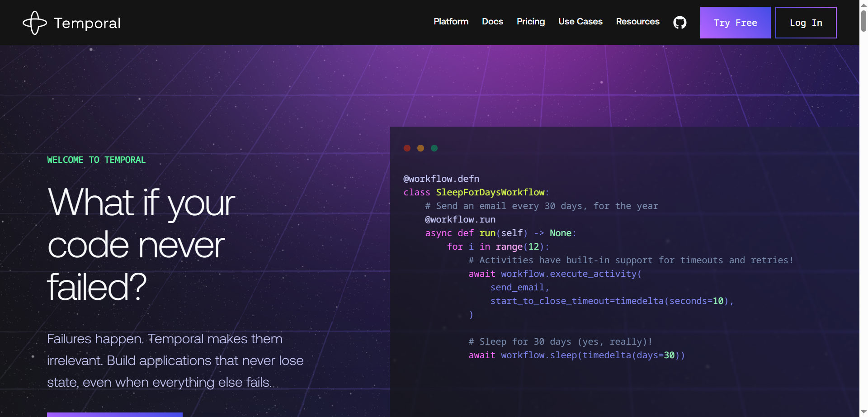868x417 pixels.
Task: Click the '@workflow.defn' code line
Action: [441, 179]
